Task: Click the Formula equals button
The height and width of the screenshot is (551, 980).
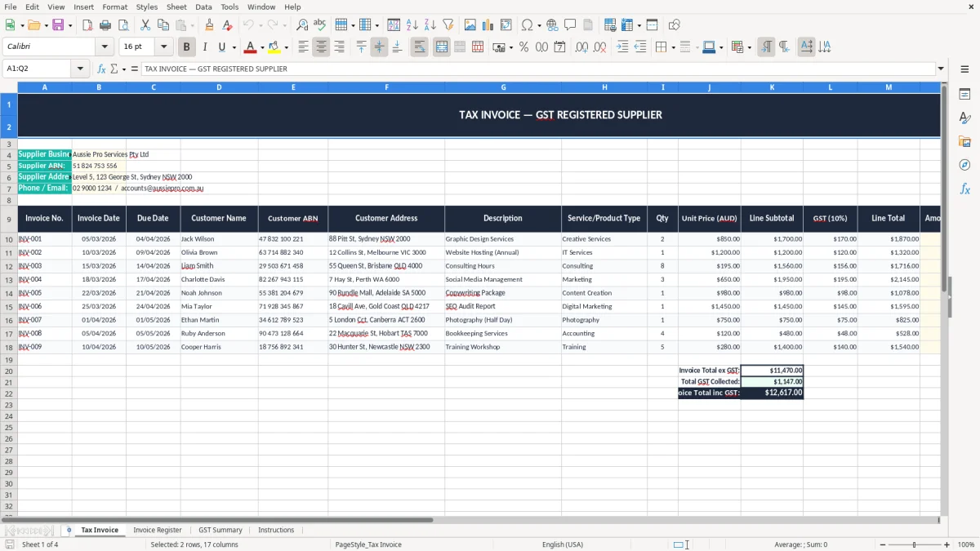Action: (x=135, y=69)
